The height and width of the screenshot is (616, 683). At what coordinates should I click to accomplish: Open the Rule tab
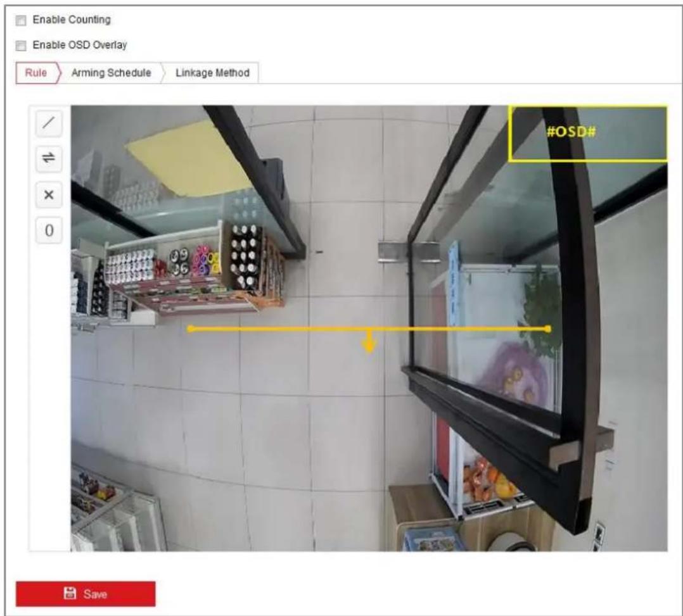tap(37, 73)
